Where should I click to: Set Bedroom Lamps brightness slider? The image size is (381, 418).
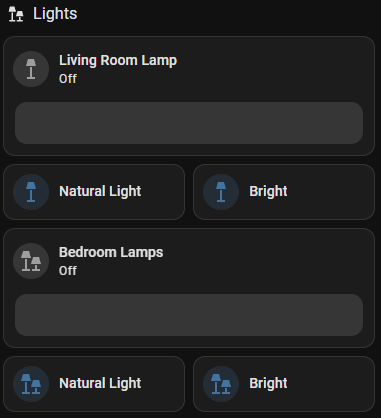pyautogui.click(x=189, y=315)
